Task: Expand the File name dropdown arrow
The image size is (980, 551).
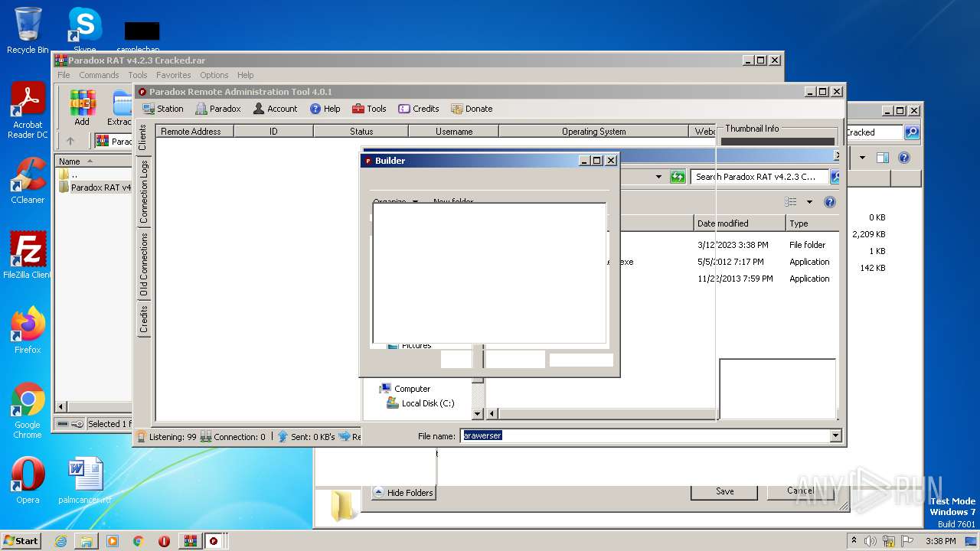Action: point(835,435)
